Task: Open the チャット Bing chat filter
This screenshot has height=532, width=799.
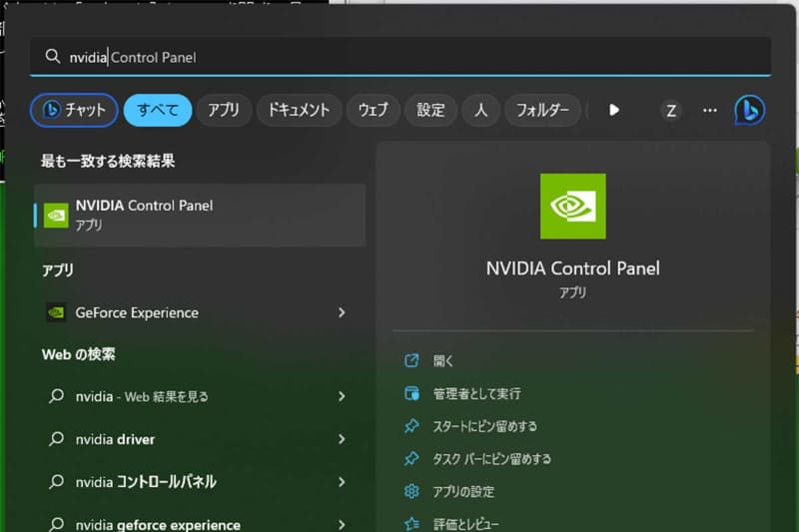Action: (x=74, y=110)
